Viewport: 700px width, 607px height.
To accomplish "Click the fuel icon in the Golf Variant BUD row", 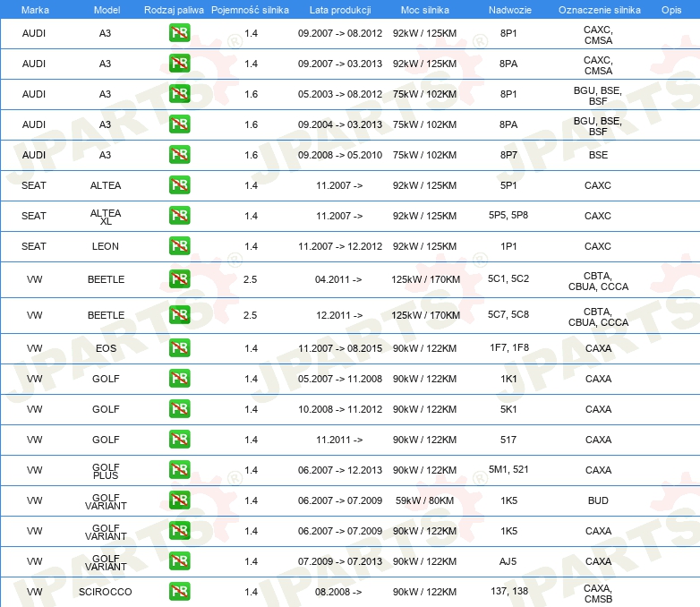I will coord(179,500).
